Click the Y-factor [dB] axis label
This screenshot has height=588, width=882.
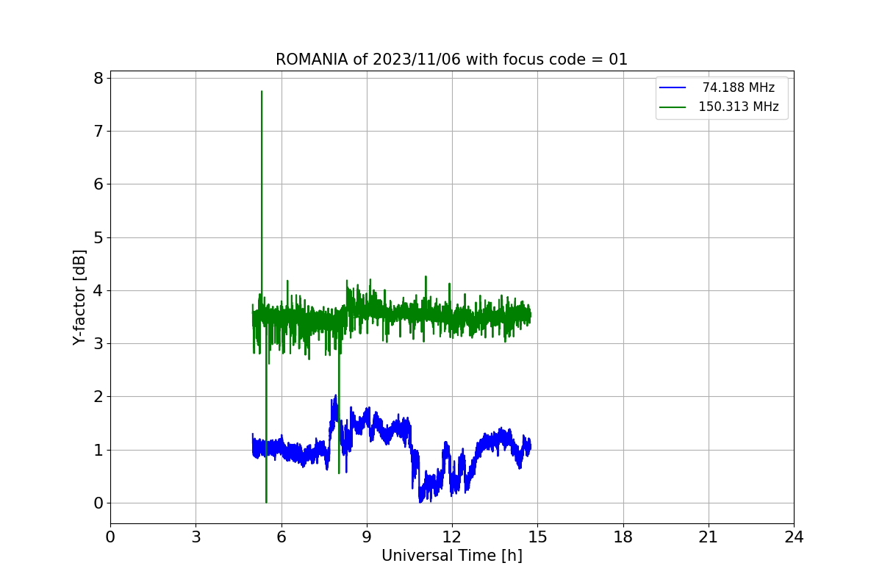click(79, 297)
